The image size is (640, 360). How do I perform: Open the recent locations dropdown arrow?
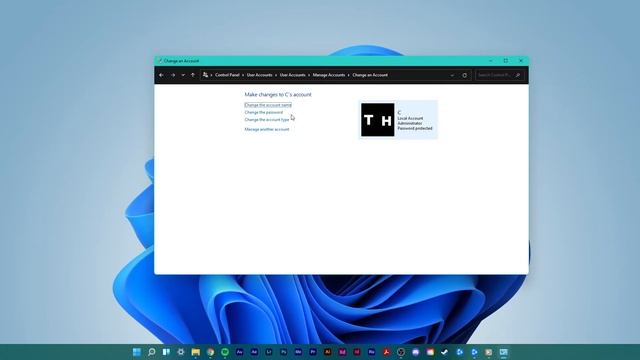point(183,75)
